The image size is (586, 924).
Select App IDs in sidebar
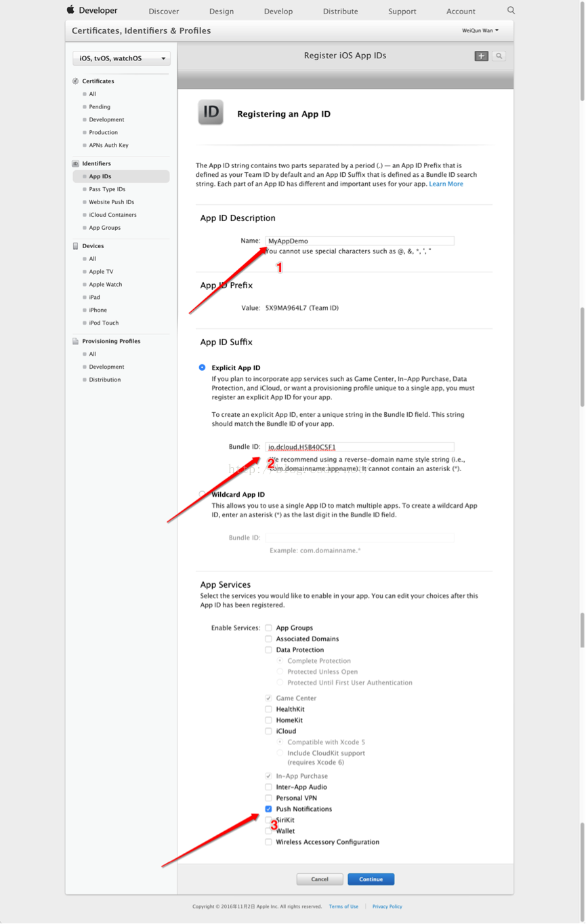[100, 176]
